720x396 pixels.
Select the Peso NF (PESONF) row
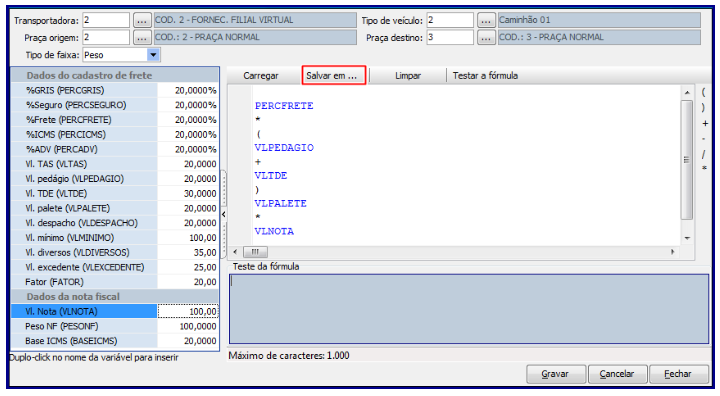[x=115, y=326]
